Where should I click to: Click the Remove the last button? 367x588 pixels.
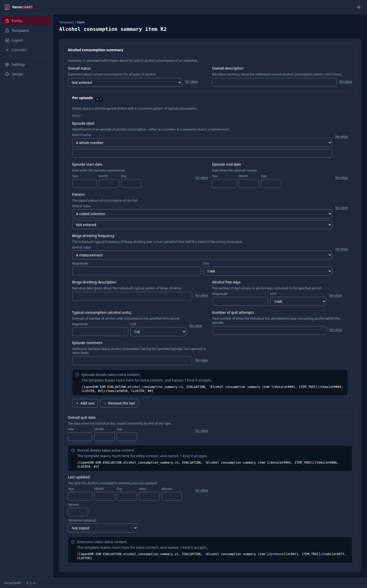coord(119,403)
